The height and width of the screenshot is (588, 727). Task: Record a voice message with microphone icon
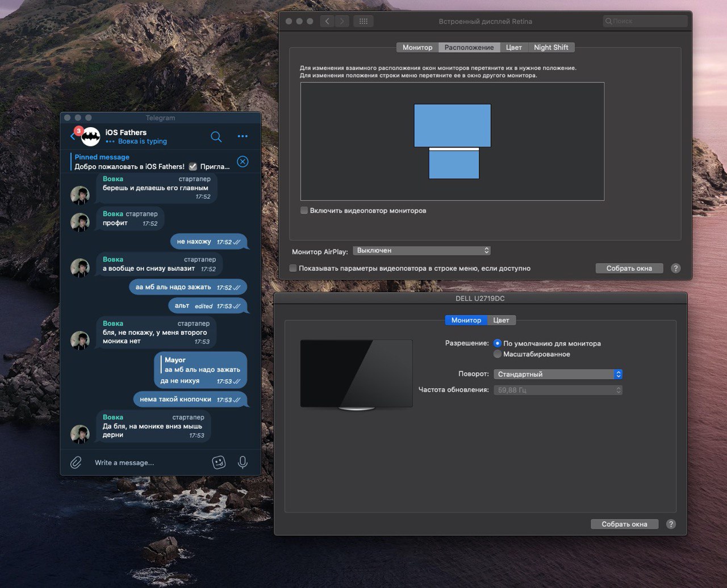[x=243, y=463]
